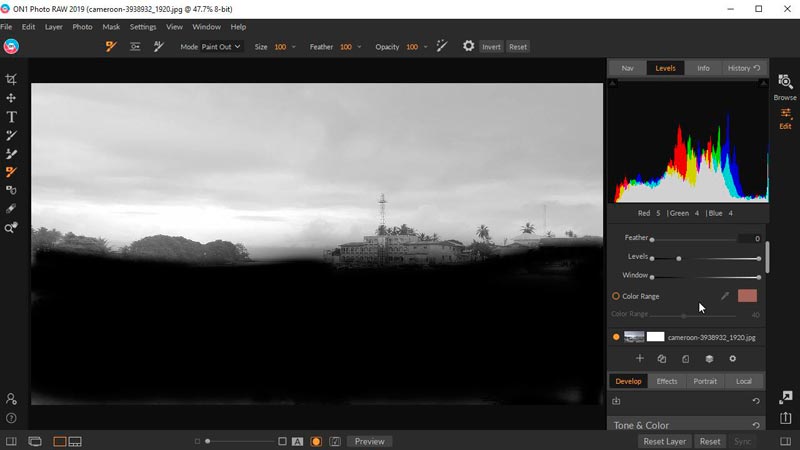Click the Color Range color swatch
This screenshot has height=450, width=800.
click(747, 296)
